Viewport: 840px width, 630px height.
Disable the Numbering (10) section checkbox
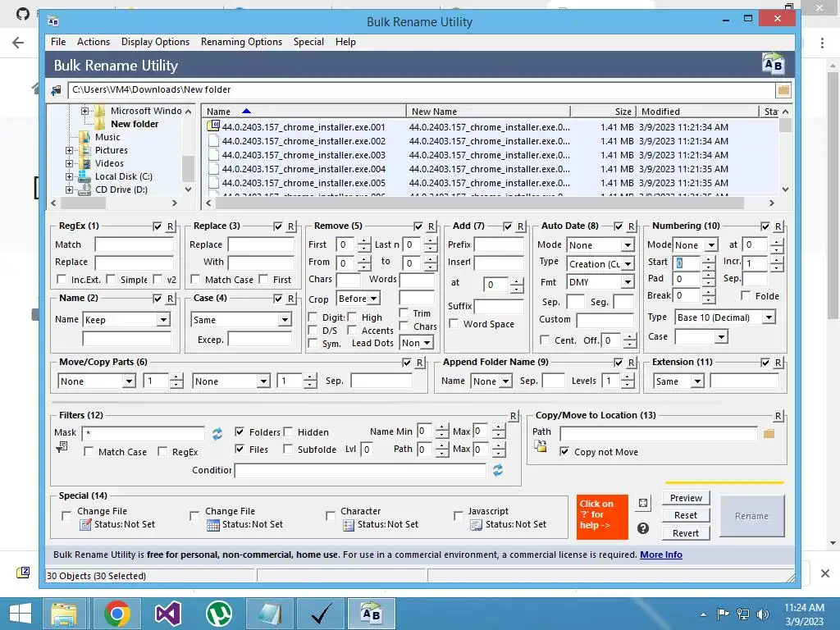click(x=765, y=226)
